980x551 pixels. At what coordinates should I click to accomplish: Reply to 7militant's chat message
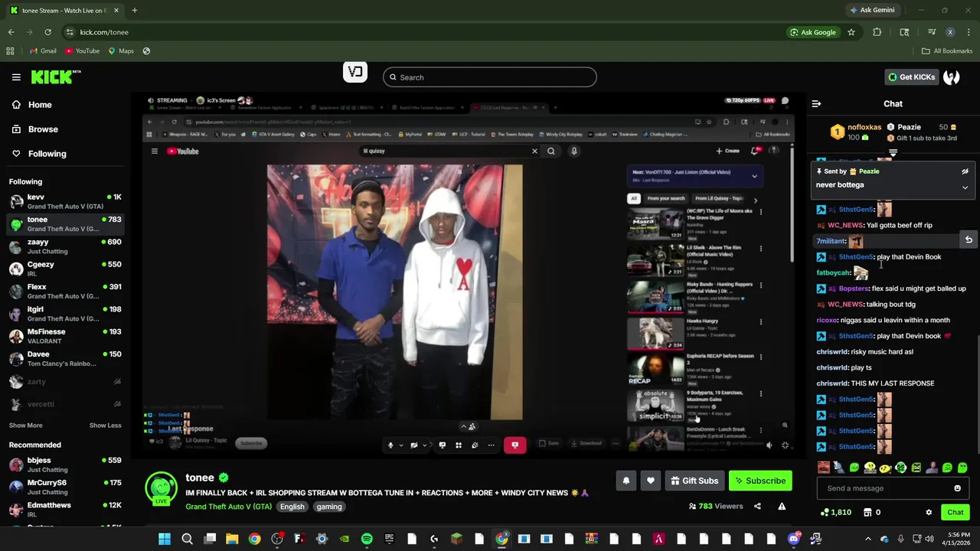point(969,240)
